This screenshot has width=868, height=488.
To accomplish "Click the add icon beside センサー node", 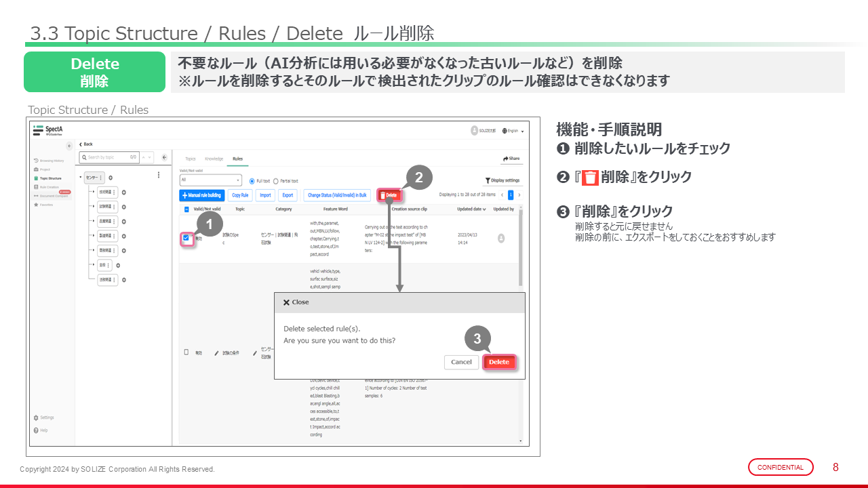I will pyautogui.click(x=111, y=178).
